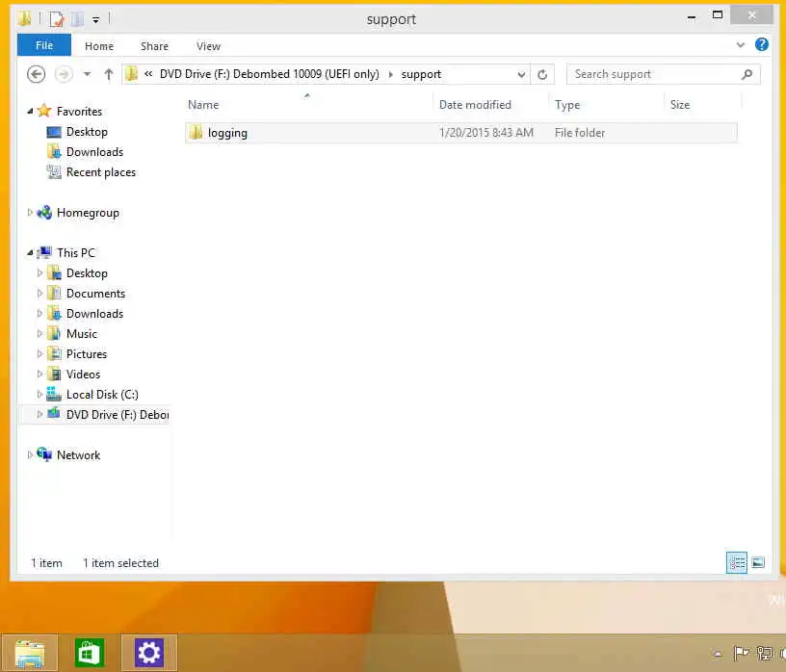This screenshot has width=786, height=672.
Task: Collapse the This PC node
Action: click(x=30, y=253)
